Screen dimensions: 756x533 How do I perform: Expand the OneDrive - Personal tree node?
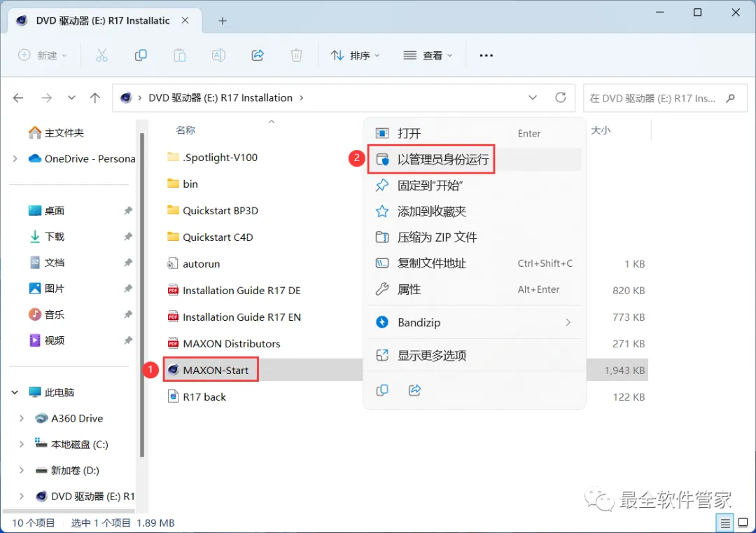tap(15, 159)
